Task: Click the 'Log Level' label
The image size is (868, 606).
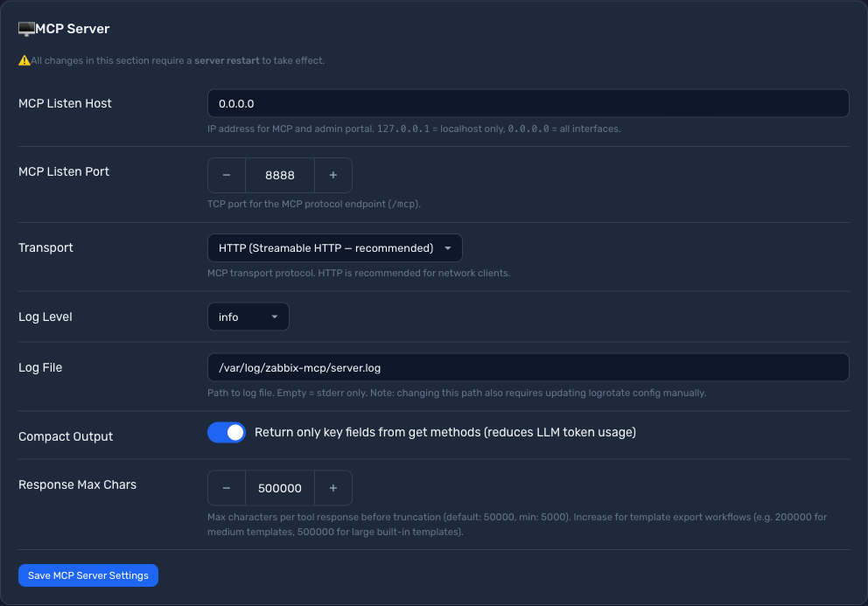Action: [45, 317]
